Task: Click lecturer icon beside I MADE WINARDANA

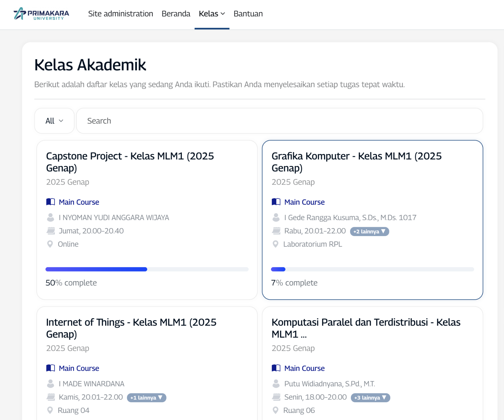Action: click(x=51, y=384)
